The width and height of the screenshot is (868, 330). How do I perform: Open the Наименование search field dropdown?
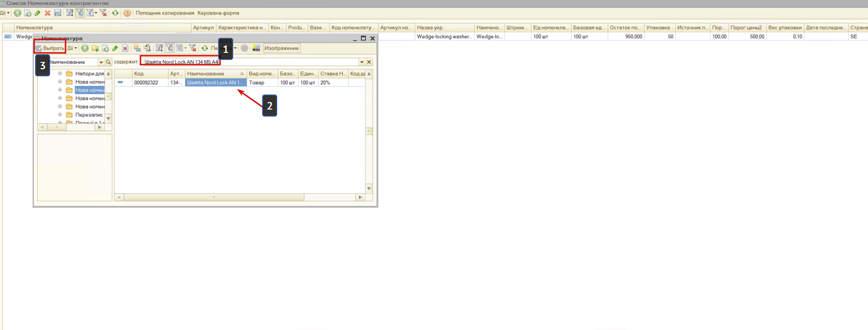pyautogui.click(x=101, y=62)
